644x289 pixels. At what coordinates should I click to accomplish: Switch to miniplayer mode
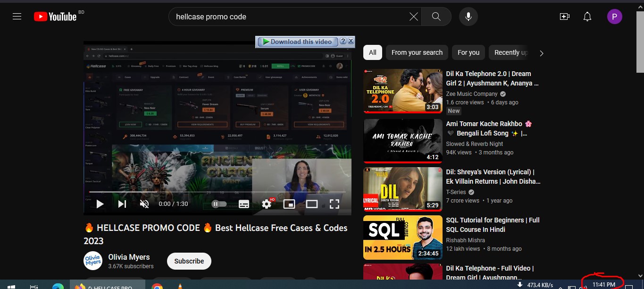[289, 204]
